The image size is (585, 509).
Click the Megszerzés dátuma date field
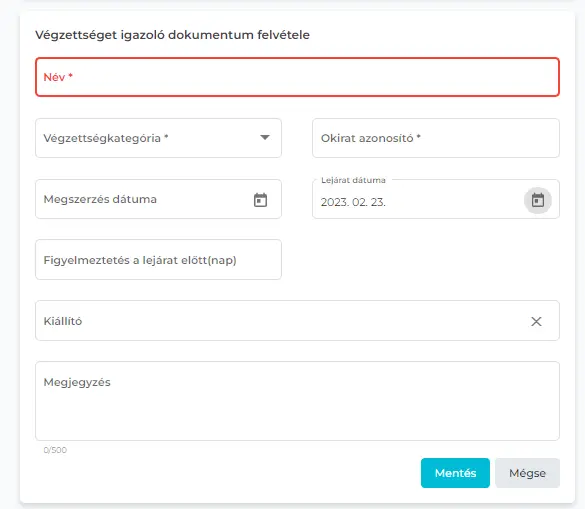click(158, 199)
